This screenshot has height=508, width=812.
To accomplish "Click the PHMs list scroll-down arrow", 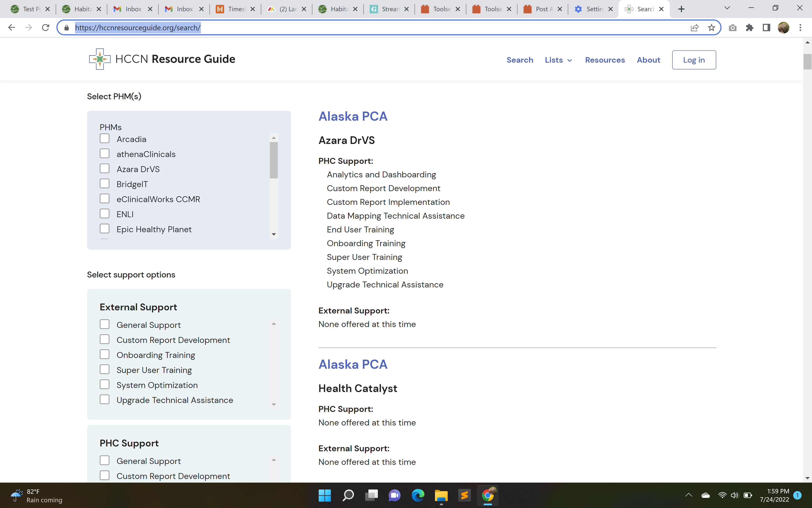I will [x=274, y=234].
